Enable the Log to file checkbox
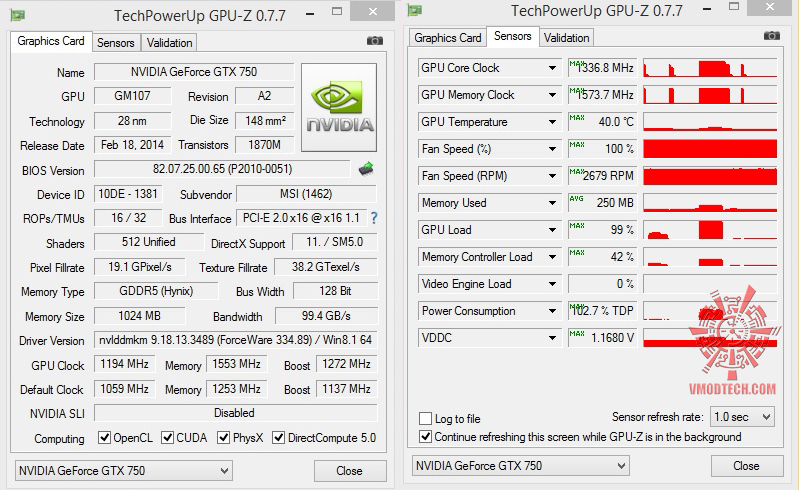800x493 pixels. [426, 419]
